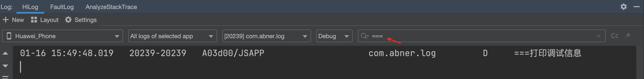This screenshot has height=79, width=644.
Task: Change the Debug log level dropdown
Action: [x=334, y=36]
